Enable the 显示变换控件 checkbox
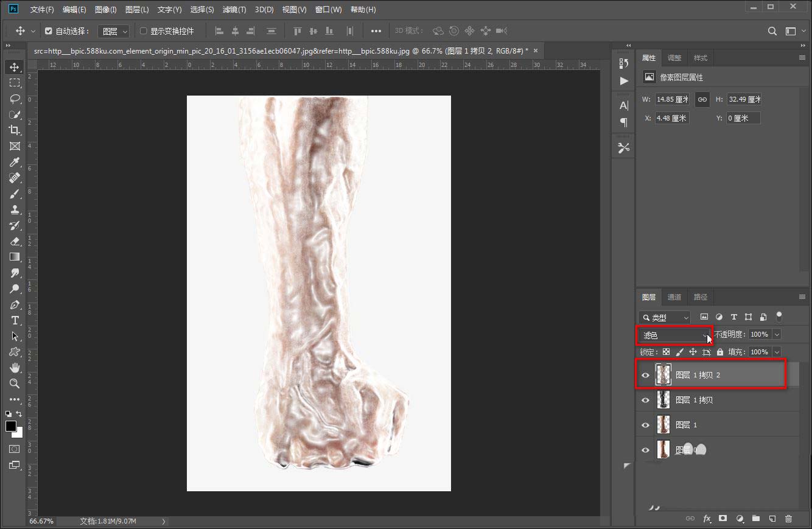This screenshot has height=529, width=812. click(144, 31)
